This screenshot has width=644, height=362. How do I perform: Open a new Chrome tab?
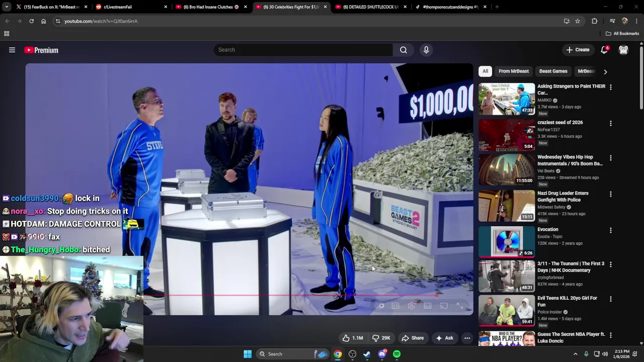497,7
